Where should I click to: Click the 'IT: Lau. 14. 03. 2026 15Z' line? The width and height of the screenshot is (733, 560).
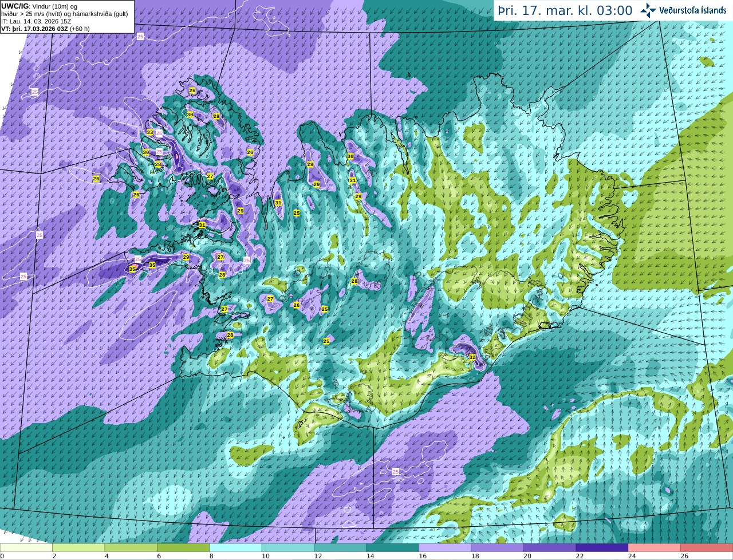click(x=37, y=21)
